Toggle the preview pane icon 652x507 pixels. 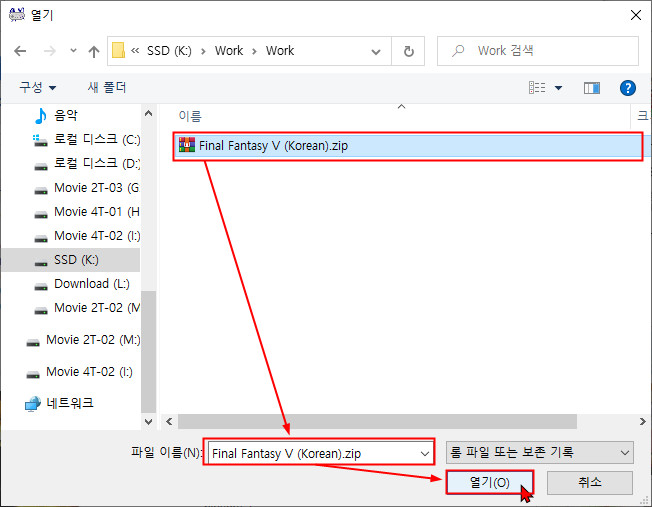[592, 88]
